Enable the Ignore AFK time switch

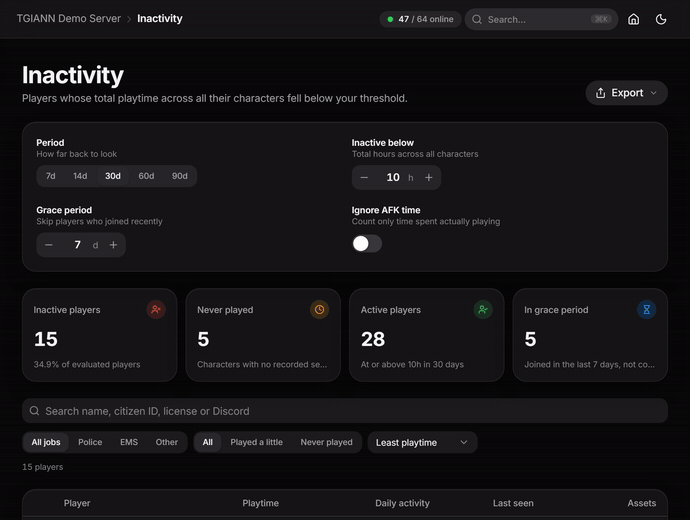tap(367, 243)
